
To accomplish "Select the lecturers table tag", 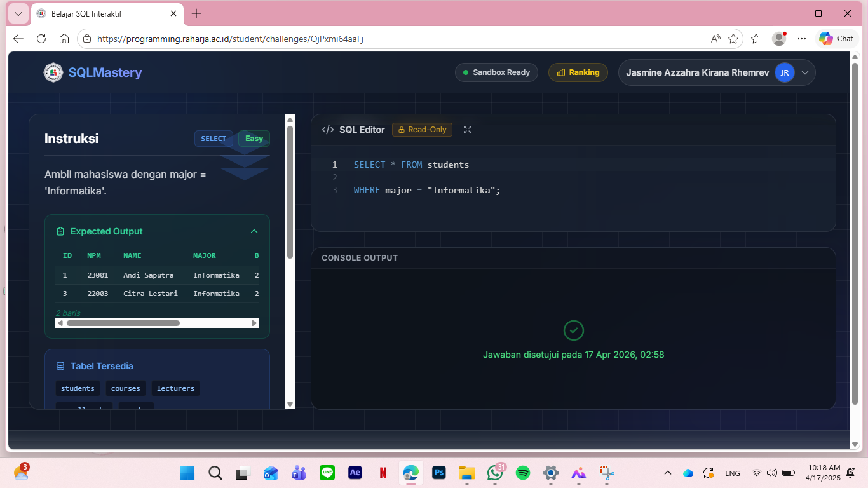I will pos(175,388).
